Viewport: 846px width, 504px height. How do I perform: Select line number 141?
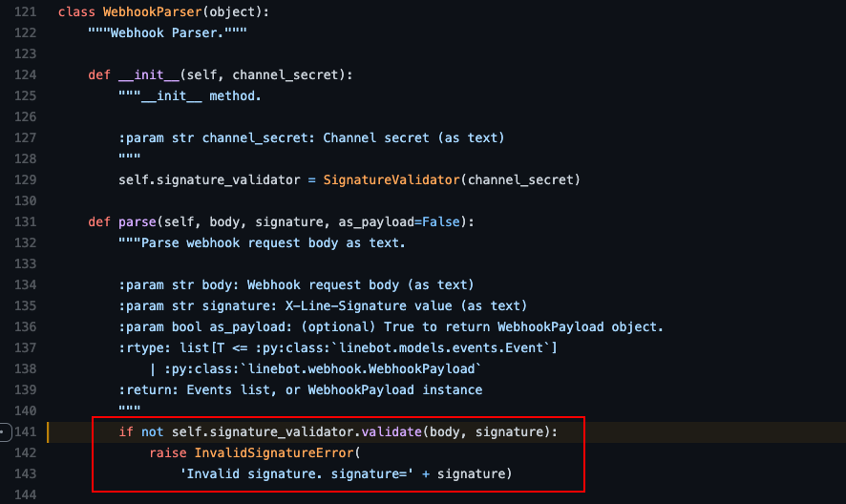click(26, 432)
